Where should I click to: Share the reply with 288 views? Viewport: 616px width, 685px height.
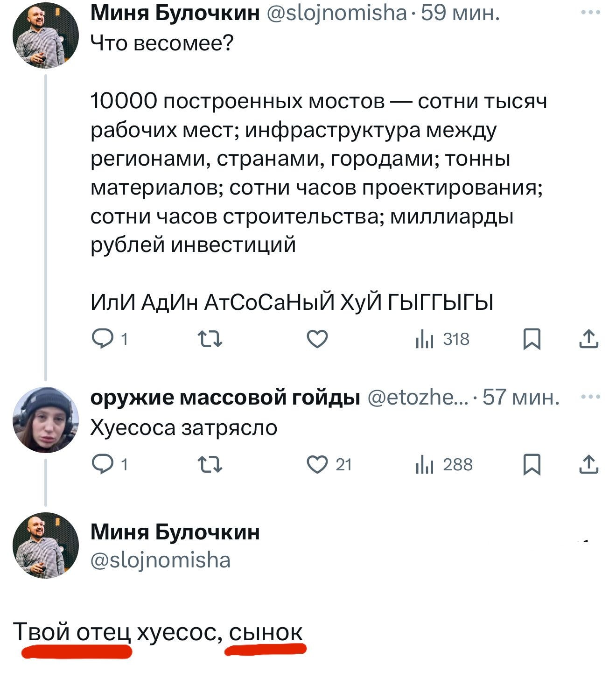point(588,465)
